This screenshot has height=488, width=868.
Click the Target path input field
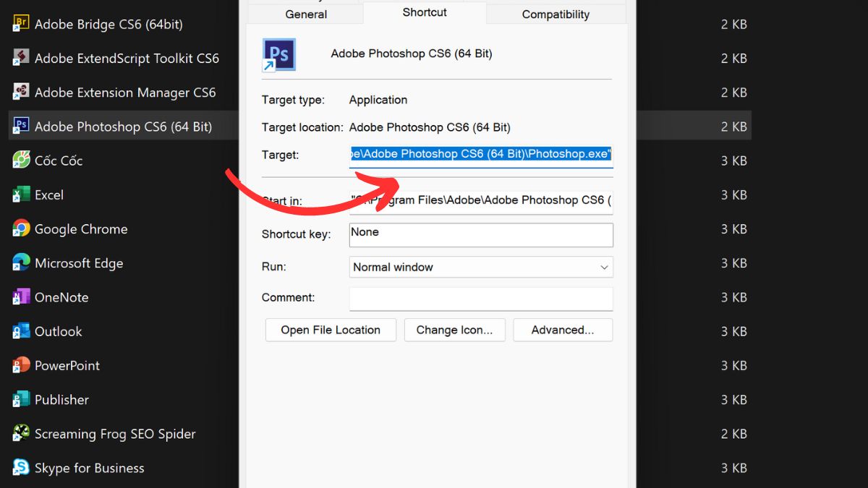point(481,155)
